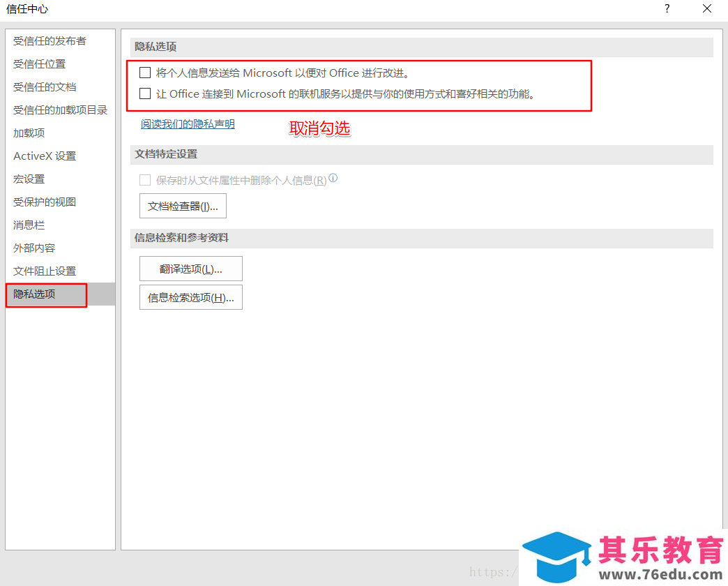Close the 信任中心 dialog
728x586 pixels.
[x=706, y=9]
